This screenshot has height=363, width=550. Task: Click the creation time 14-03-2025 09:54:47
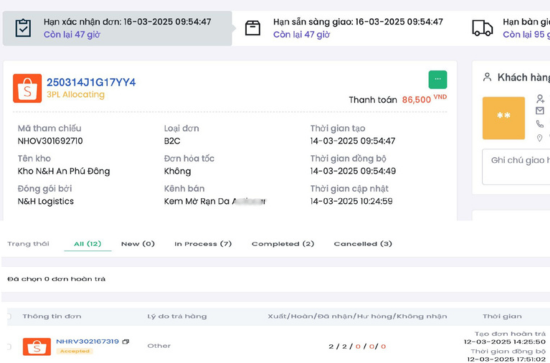coord(353,141)
